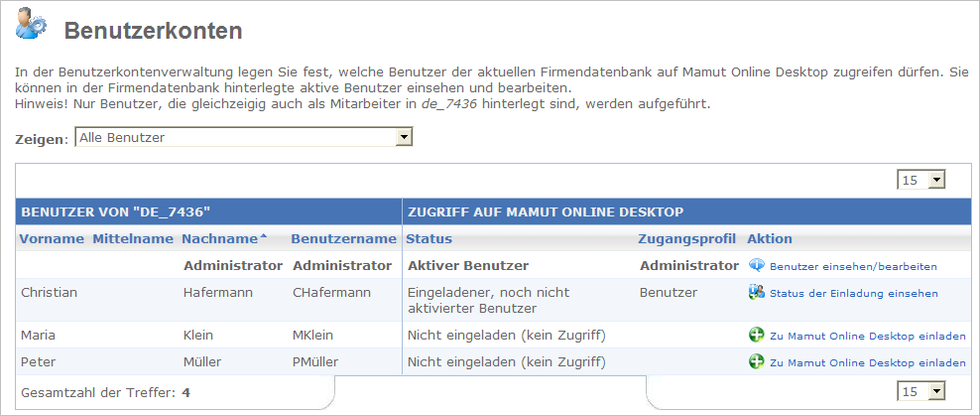Open 'Benutzer einsehen/bearbeiten' link

(x=853, y=266)
